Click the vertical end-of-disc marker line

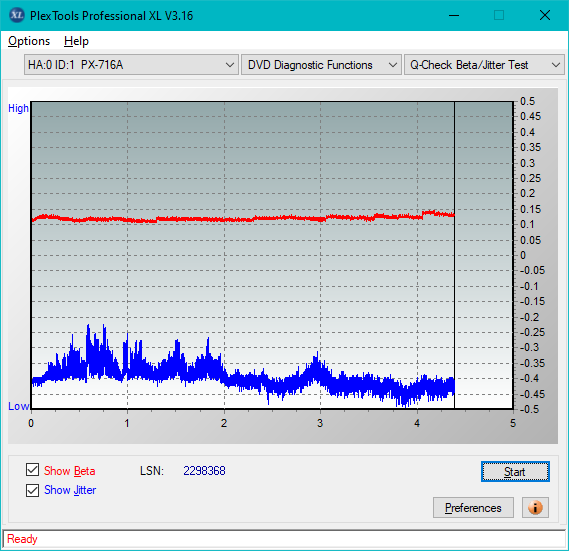tap(454, 254)
